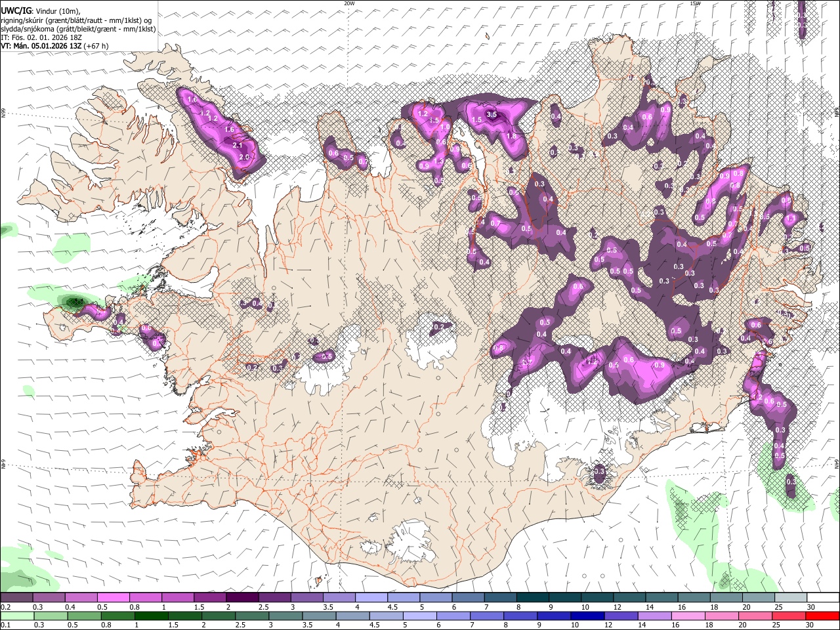Click the 'VT: Mán. 05.01.2026 13Z (+67 h)' line
Image resolution: width=840 pixels, height=630 pixels.
coord(54,46)
